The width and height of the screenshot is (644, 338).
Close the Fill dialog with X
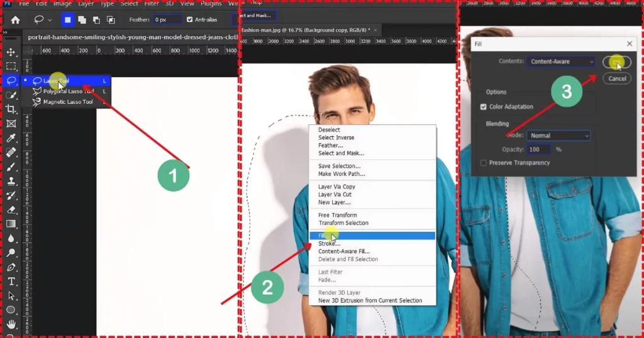click(630, 43)
